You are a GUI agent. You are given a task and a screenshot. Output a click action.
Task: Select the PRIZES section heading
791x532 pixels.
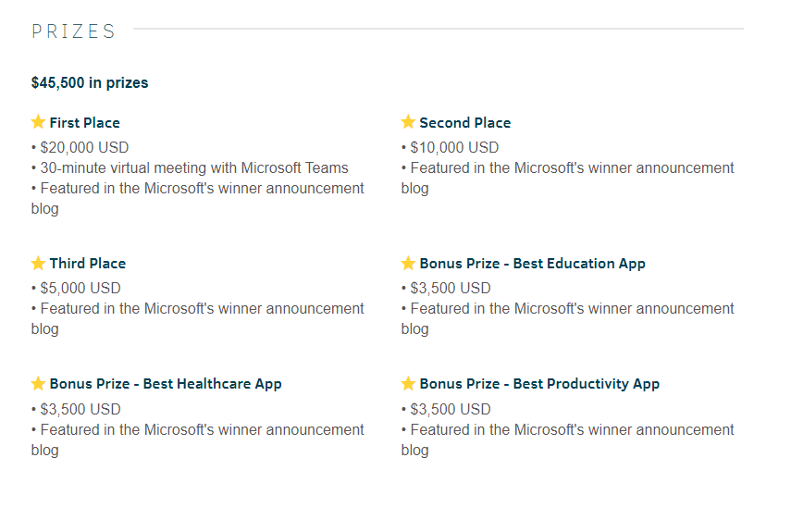[74, 31]
